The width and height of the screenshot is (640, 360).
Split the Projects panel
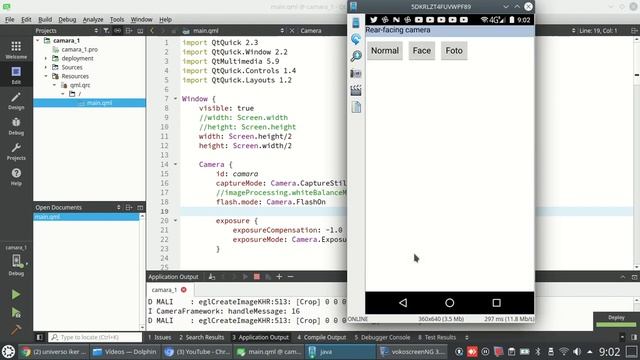[x=129, y=31]
